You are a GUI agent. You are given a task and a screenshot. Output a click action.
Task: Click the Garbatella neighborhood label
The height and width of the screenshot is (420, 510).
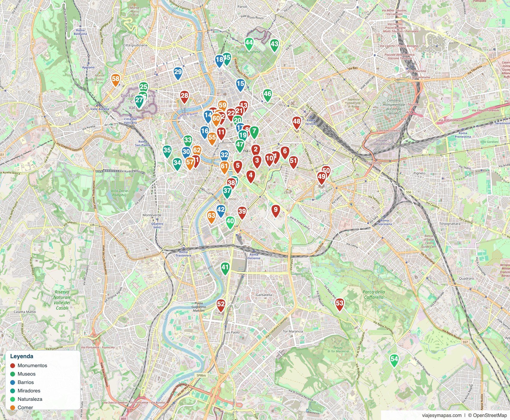(x=264, y=295)
